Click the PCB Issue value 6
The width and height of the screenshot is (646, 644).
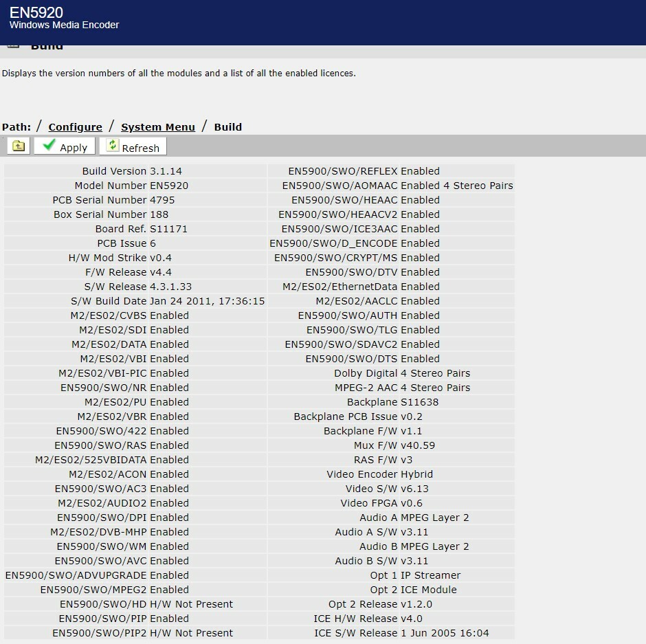pos(153,243)
